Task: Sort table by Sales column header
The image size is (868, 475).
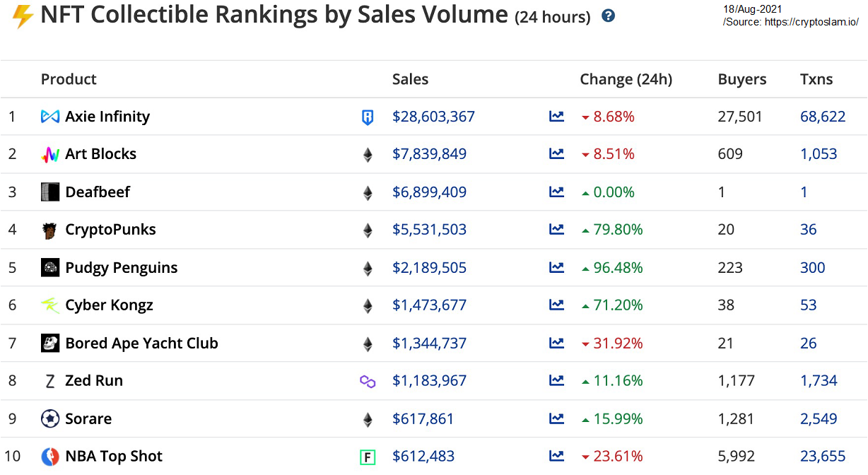Action: [x=410, y=79]
